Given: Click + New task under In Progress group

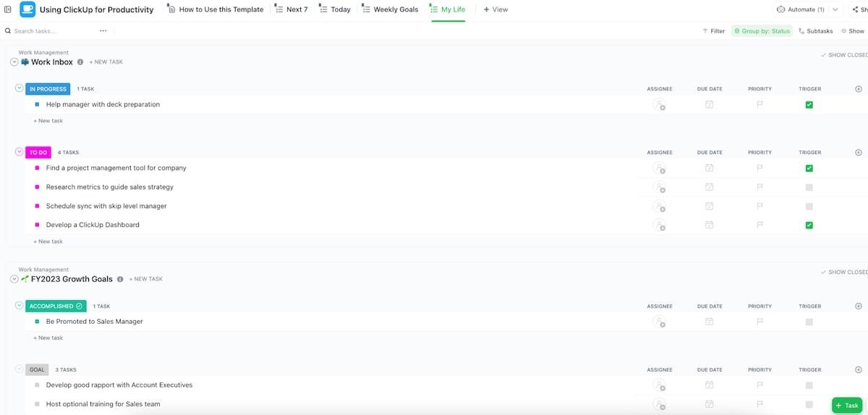Looking at the screenshot, I should (48, 121).
